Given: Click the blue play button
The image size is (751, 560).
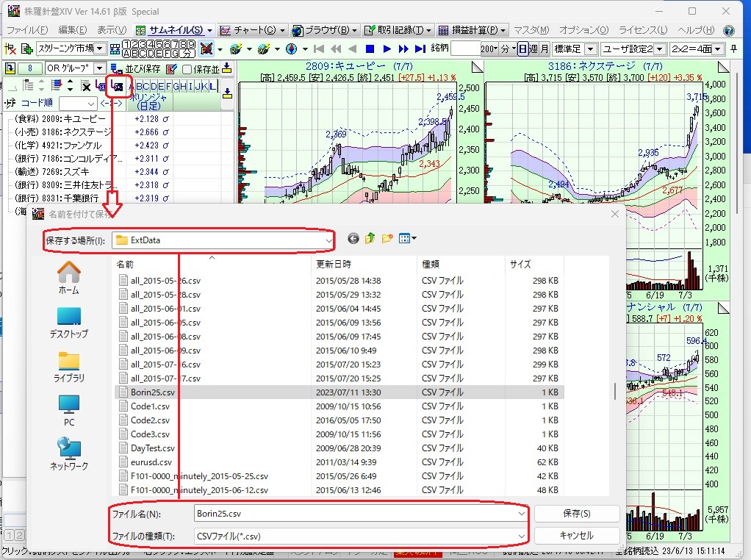Looking at the screenshot, I should pyautogui.click(x=387, y=49).
